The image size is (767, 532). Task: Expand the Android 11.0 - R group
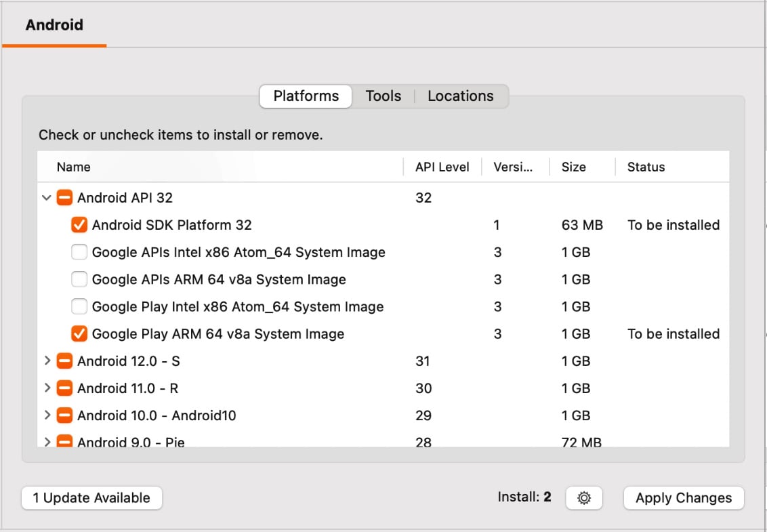(x=47, y=388)
